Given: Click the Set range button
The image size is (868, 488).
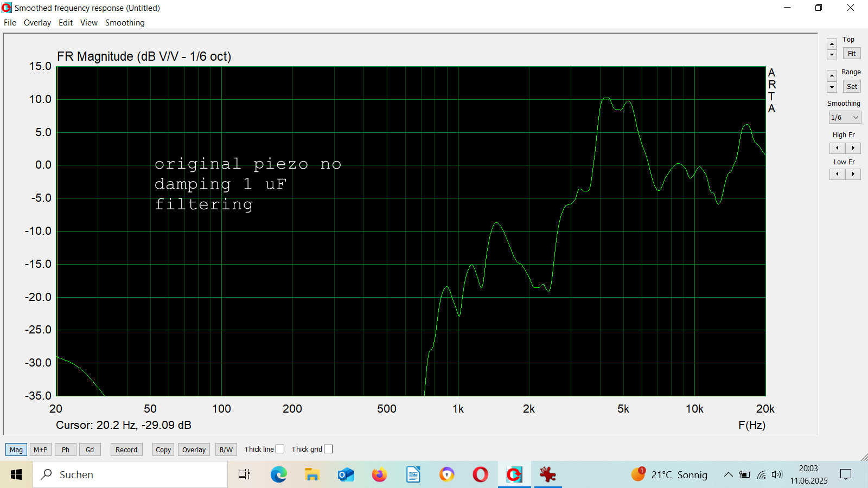Looking at the screenshot, I should point(852,86).
